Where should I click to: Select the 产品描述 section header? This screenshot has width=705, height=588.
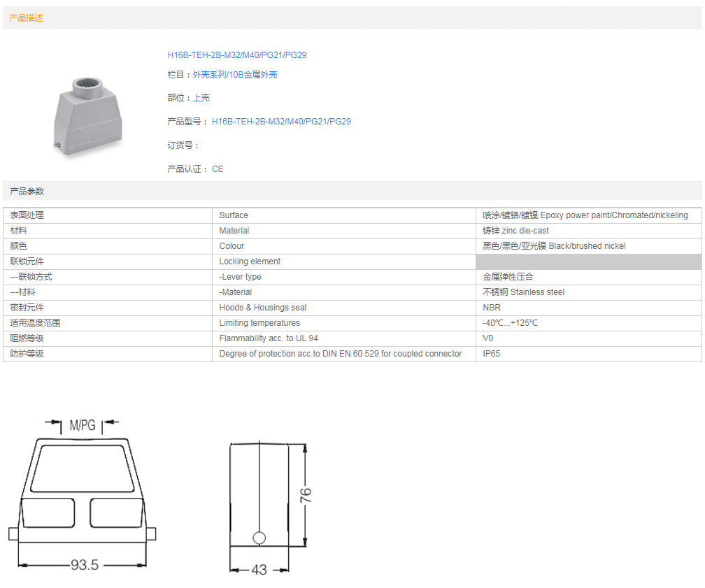26,18
